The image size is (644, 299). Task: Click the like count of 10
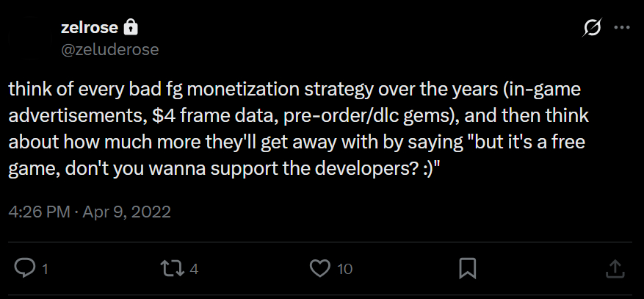click(344, 270)
